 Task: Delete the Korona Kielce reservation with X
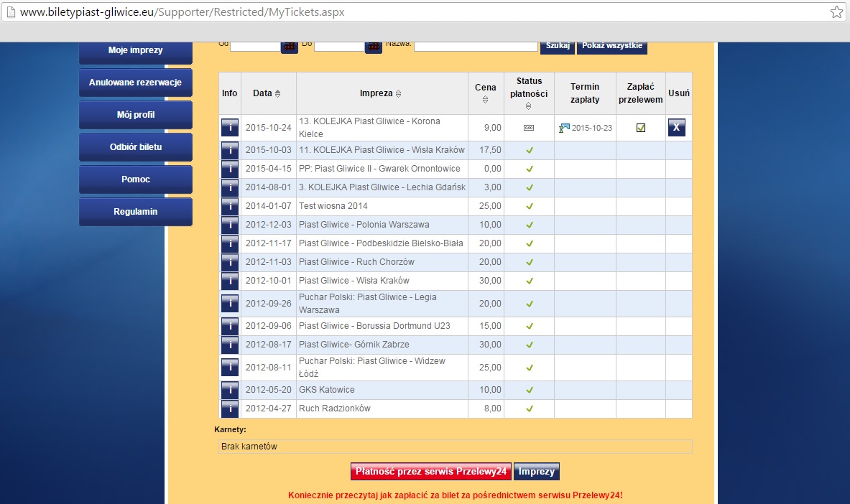[677, 128]
